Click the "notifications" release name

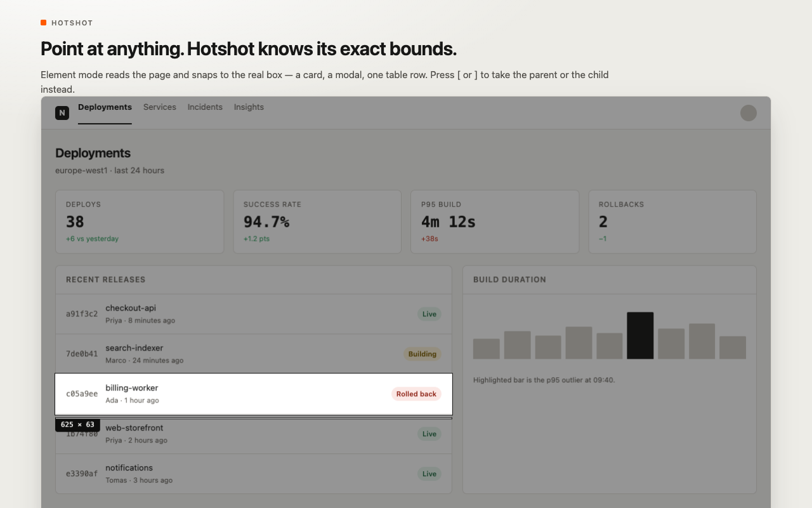tap(129, 468)
